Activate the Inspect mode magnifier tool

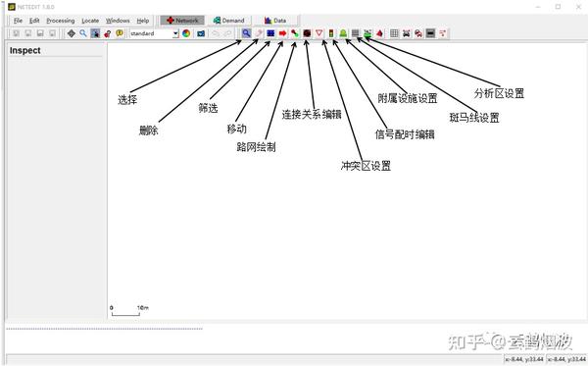coord(246,33)
